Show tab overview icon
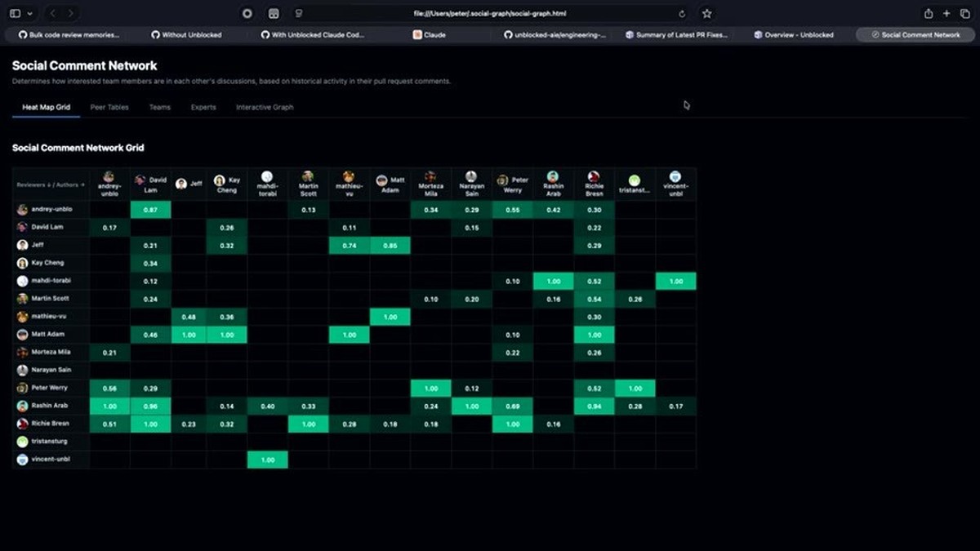 click(x=964, y=14)
